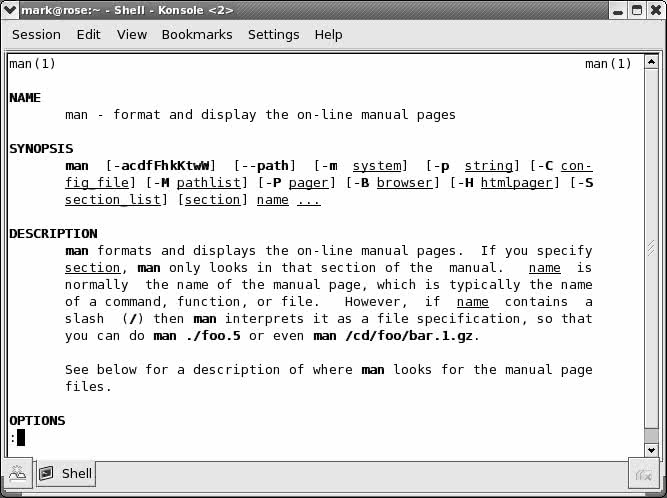Open the View menu
Screen dimensions: 667x498
pos(132,34)
